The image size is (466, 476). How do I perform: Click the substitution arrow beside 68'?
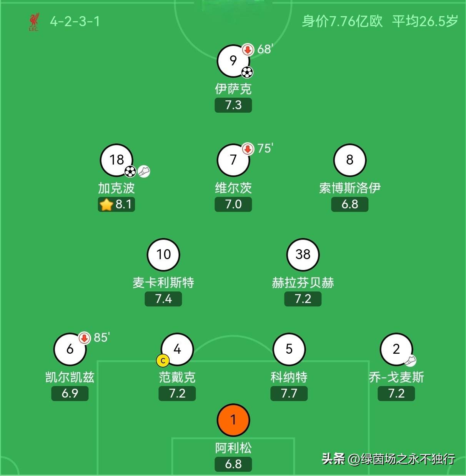[x=248, y=50]
